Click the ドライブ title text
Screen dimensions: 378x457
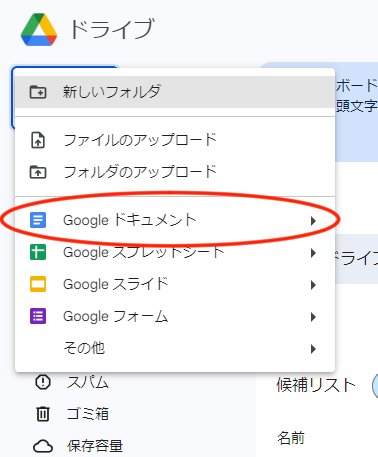click(x=112, y=29)
